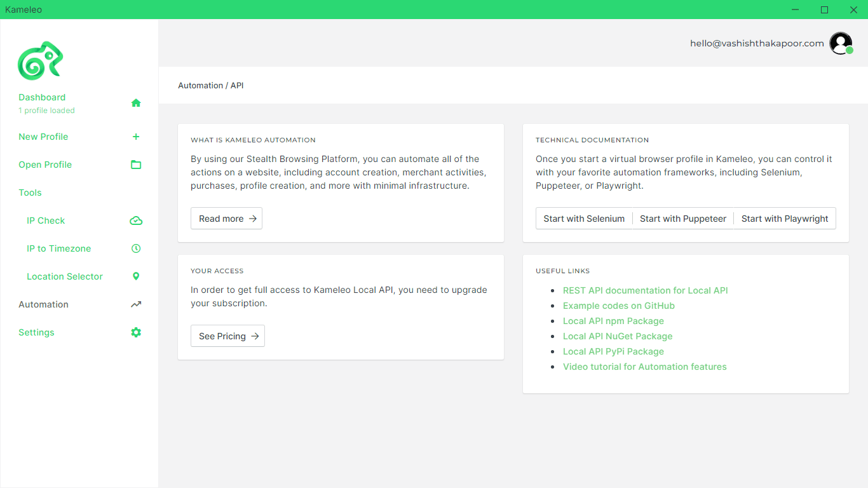Choose Start with Playwright
The width and height of the screenshot is (868, 488).
[785, 219]
